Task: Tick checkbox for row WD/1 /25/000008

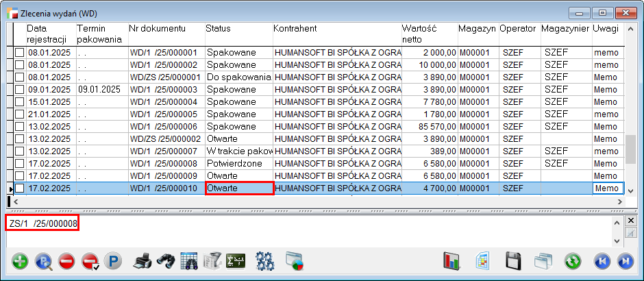Action: [x=20, y=164]
